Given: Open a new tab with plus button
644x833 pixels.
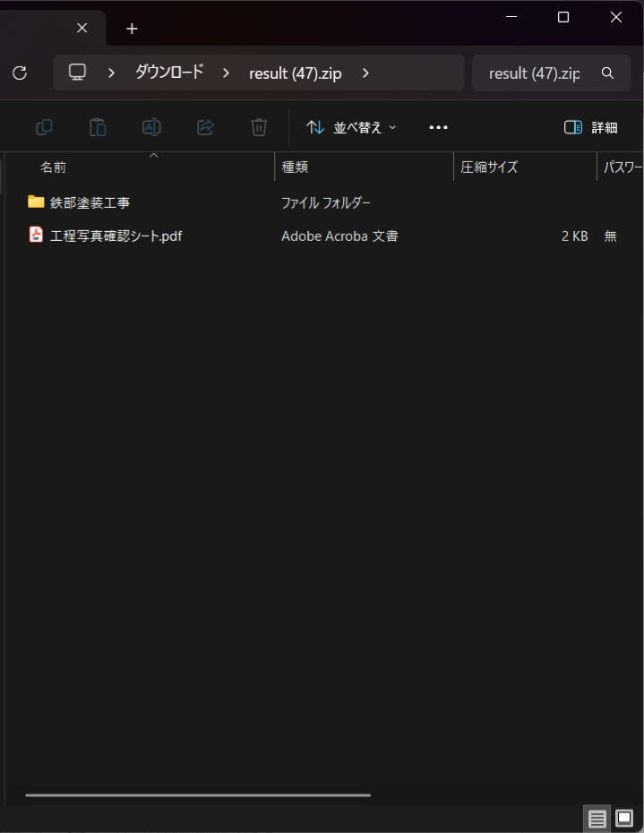Looking at the screenshot, I should (132, 29).
